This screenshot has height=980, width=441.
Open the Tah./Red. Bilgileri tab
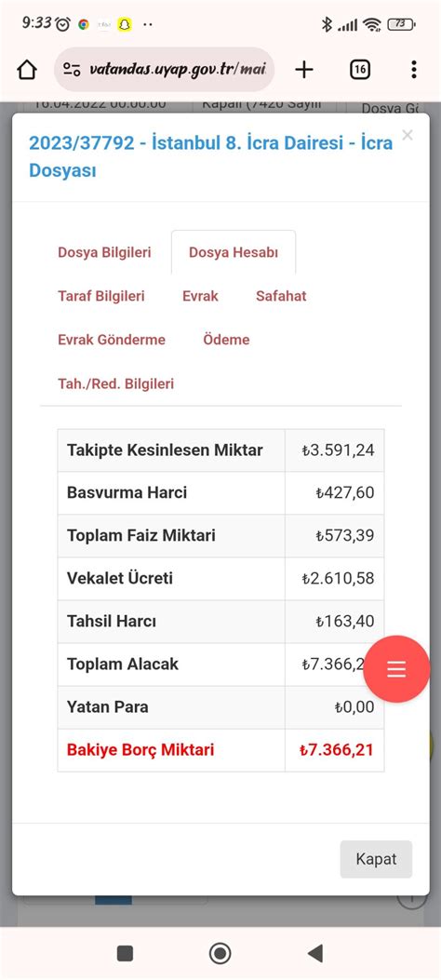pos(116,383)
